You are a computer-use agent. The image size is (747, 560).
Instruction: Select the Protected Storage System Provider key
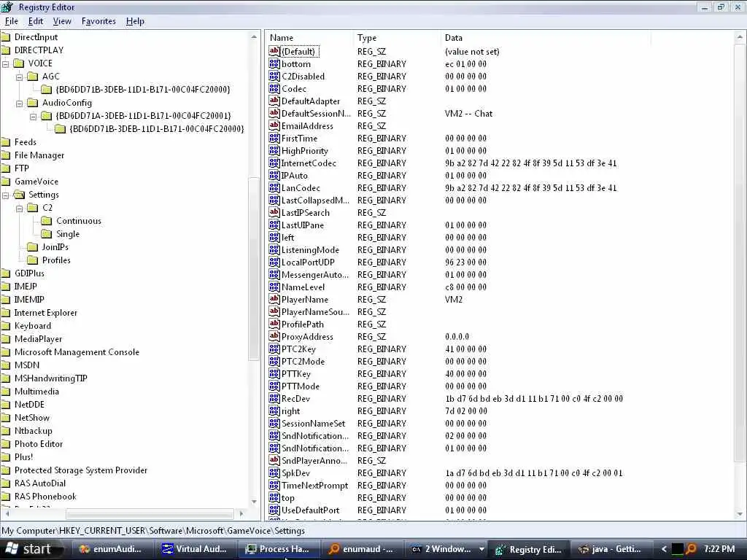(x=81, y=470)
